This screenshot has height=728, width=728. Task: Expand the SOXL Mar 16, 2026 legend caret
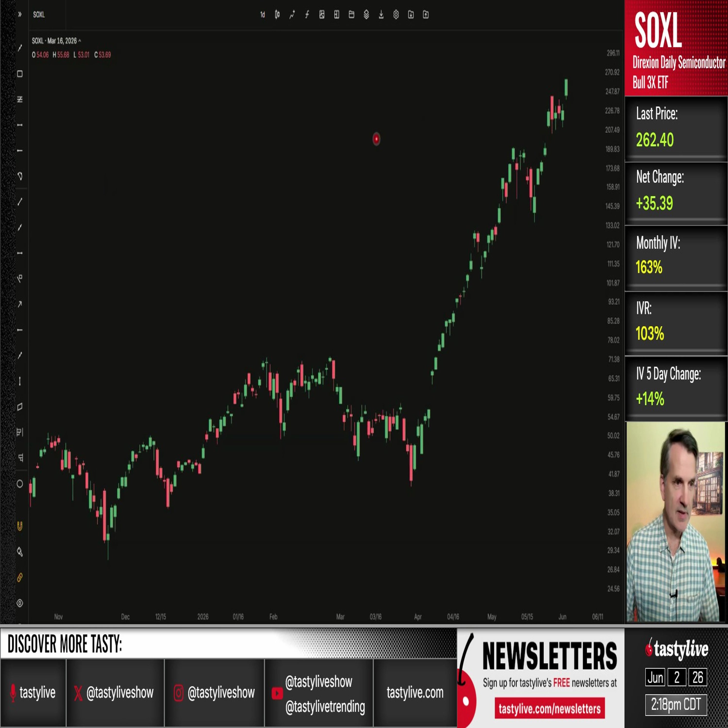tap(80, 41)
